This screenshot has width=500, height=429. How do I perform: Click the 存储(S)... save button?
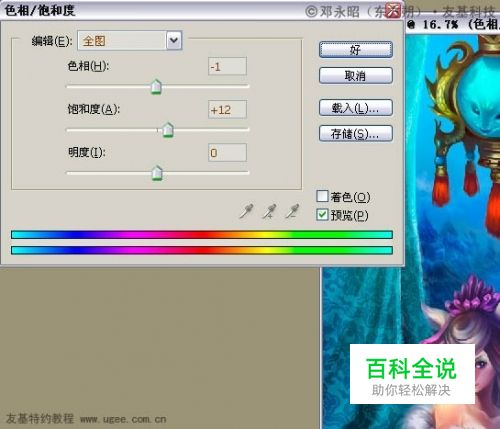(x=356, y=134)
